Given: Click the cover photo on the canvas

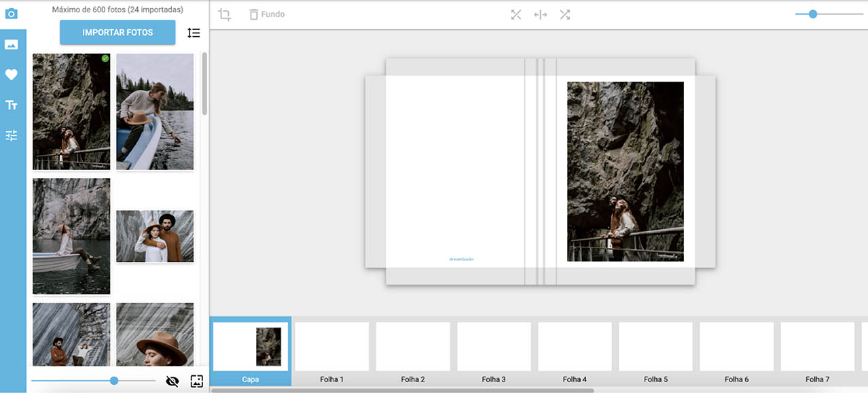Looking at the screenshot, I should (625, 171).
